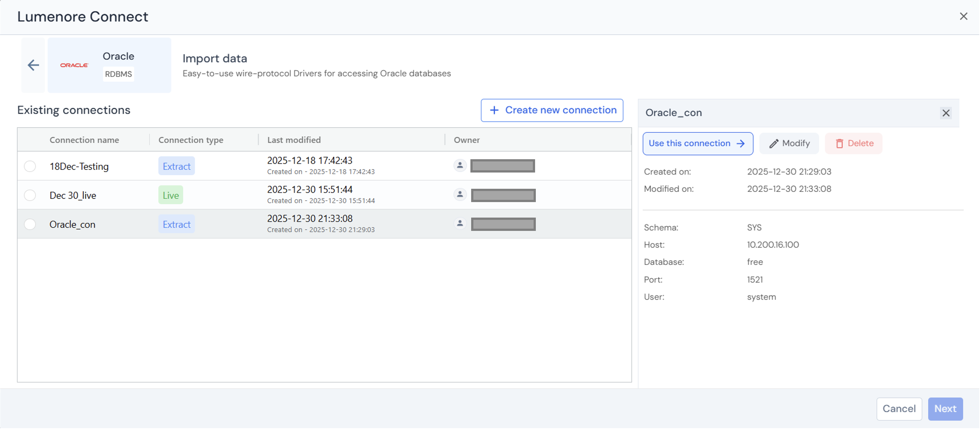Click Create new connection button
The width and height of the screenshot is (980, 430).
552,110
